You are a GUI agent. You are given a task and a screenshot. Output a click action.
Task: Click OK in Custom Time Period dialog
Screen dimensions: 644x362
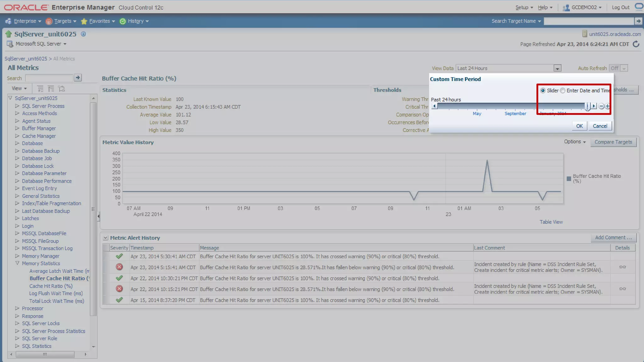(x=579, y=126)
